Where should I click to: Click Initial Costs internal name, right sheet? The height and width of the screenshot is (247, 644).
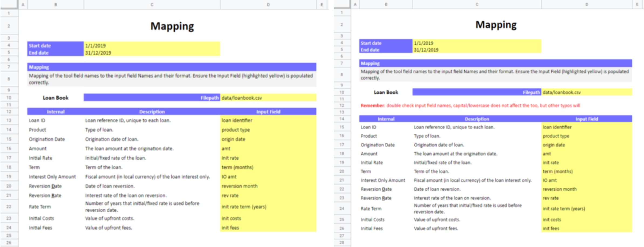click(372, 219)
